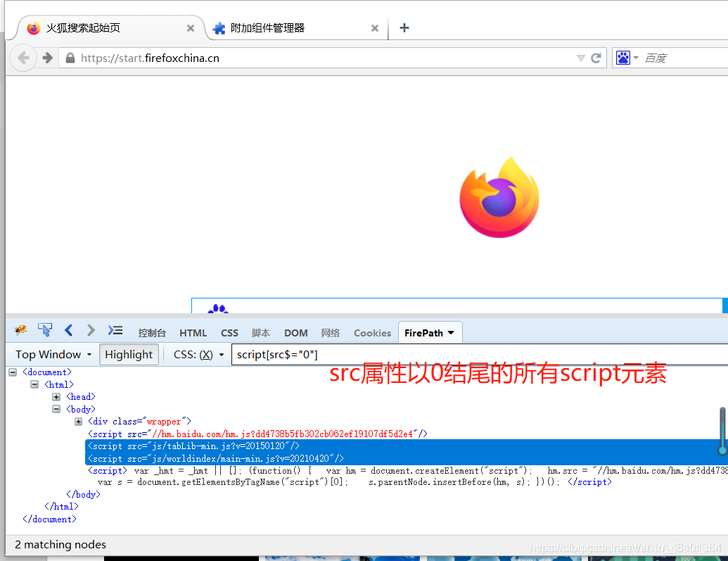
Task: Go back in Firebug panel history
Action: pos(69,330)
